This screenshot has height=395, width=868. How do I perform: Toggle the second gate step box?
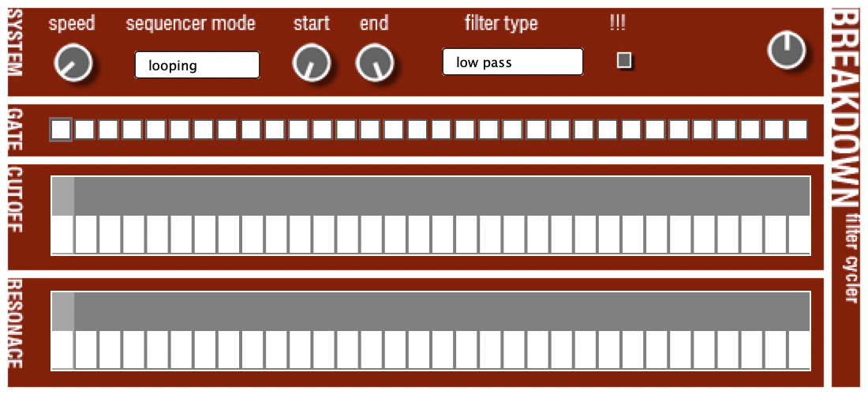[85, 130]
